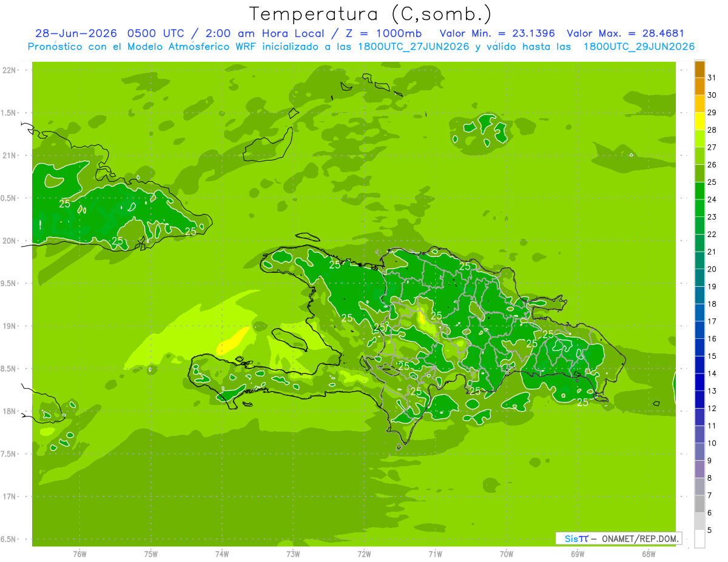Click the purple legend swatch between 9 and 10
728x562 pixels.
pyautogui.click(x=699, y=452)
